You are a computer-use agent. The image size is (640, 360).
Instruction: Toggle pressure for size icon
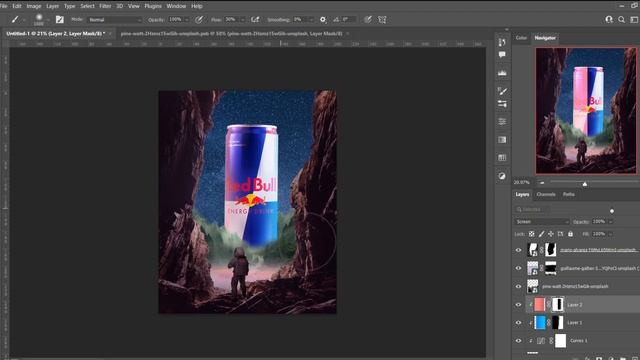pos(368,20)
